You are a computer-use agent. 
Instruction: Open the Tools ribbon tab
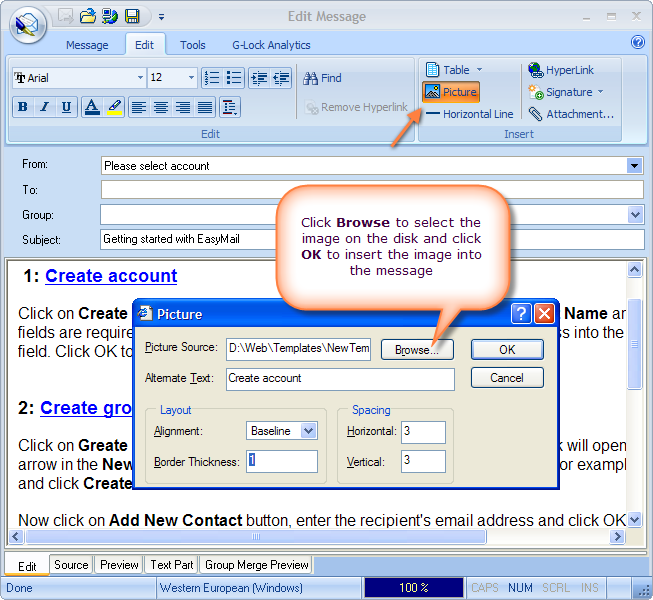[x=192, y=45]
